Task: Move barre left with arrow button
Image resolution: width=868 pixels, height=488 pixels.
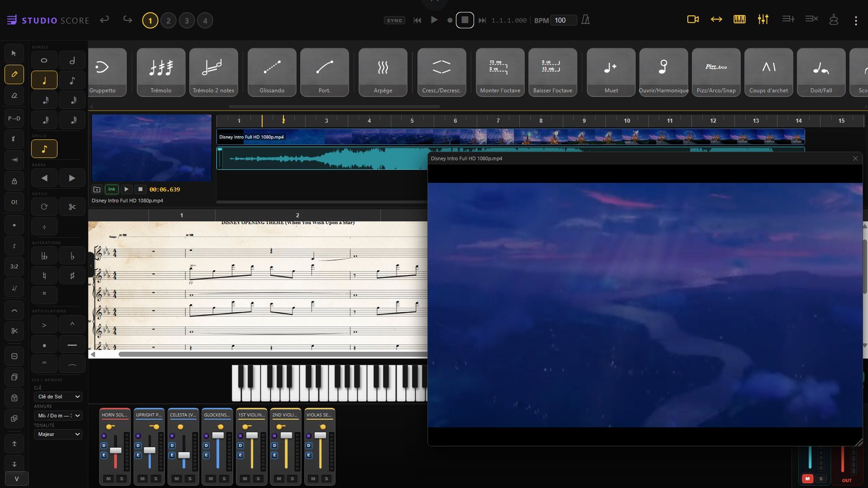Action: pos(44,178)
